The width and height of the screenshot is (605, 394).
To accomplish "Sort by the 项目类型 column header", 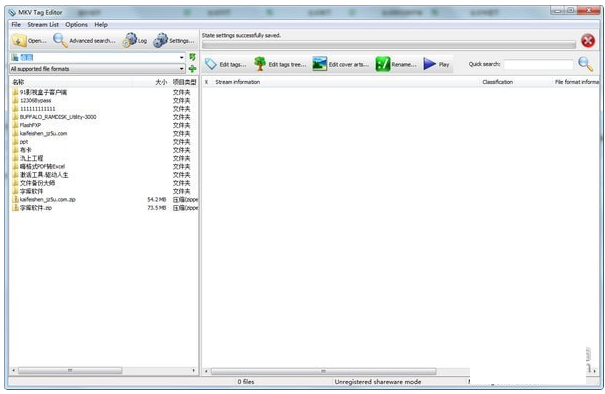I will click(184, 82).
